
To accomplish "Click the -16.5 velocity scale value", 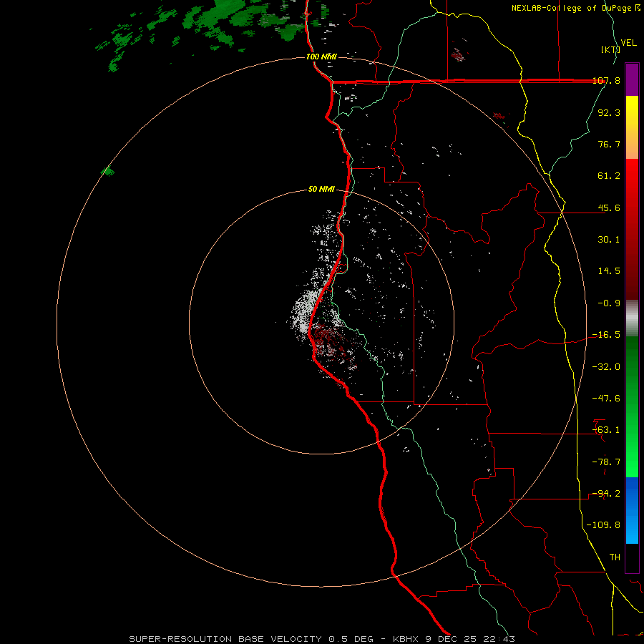I will coord(606,335).
